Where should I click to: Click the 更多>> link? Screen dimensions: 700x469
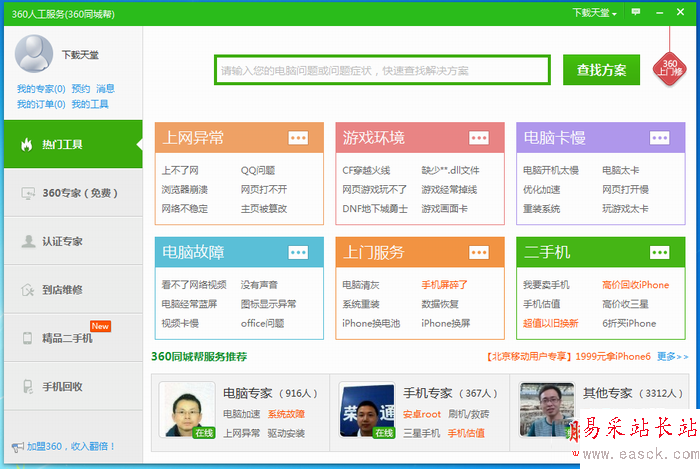pos(672,357)
